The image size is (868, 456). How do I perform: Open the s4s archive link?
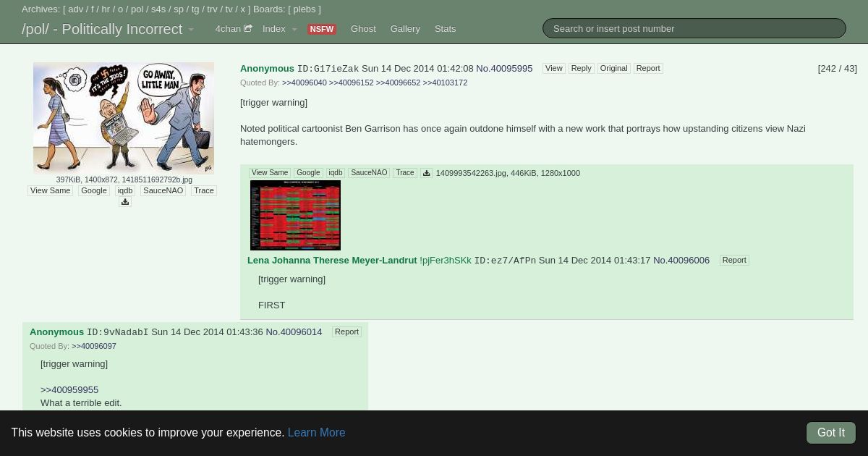click(x=158, y=9)
